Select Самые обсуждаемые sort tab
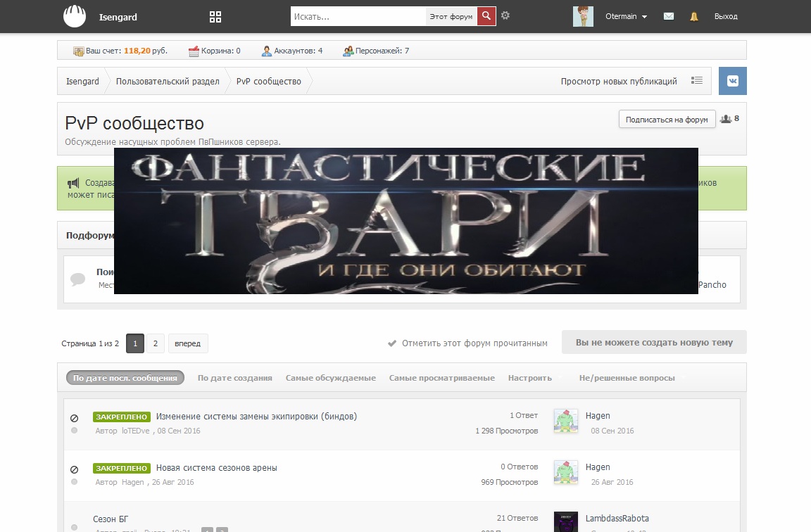 (330, 378)
